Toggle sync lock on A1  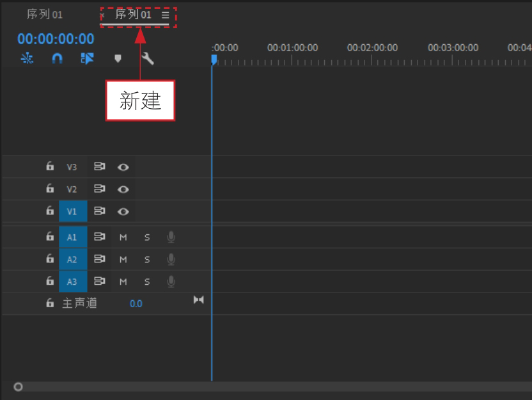click(99, 236)
